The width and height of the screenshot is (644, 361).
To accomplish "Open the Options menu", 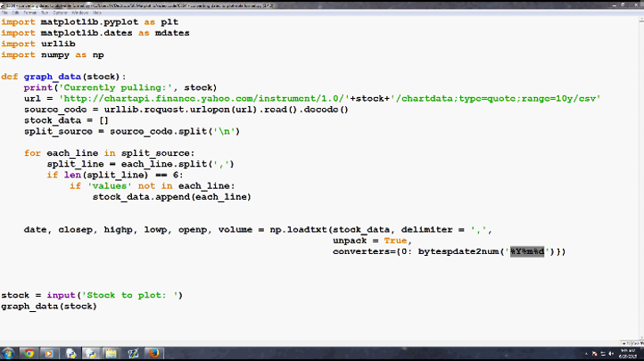I will click(60, 12).
